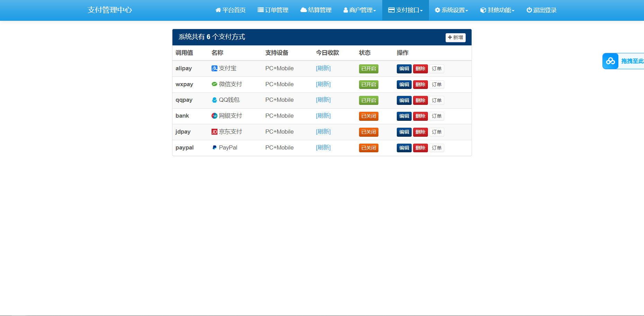
Task: Refresh today's income for wxpay
Action: pyautogui.click(x=323, y=84)
